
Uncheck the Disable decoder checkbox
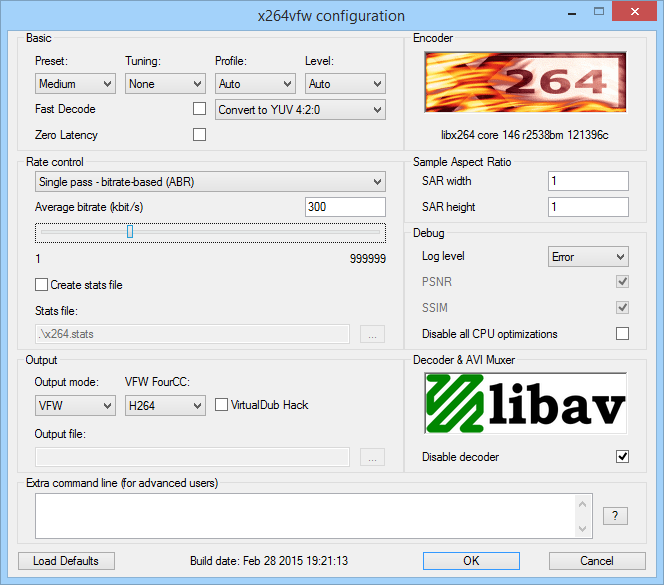622,457
